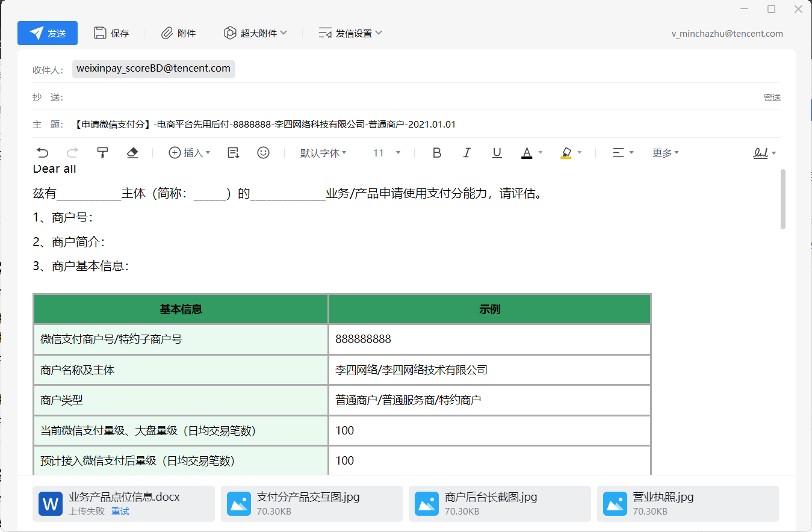This screenshot has width=812, height=532.
Task: Toggle underline formatting
Action: 497,153
